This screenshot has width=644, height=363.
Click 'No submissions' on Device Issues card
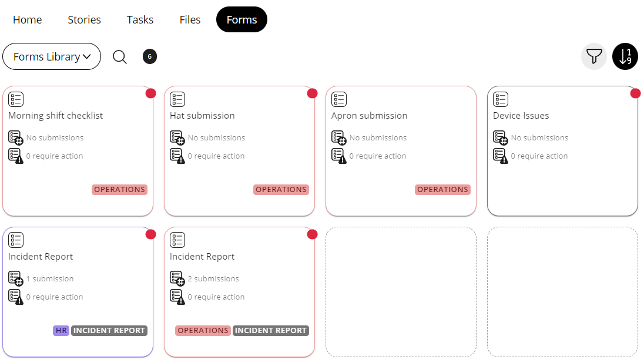tap(539, 138)
